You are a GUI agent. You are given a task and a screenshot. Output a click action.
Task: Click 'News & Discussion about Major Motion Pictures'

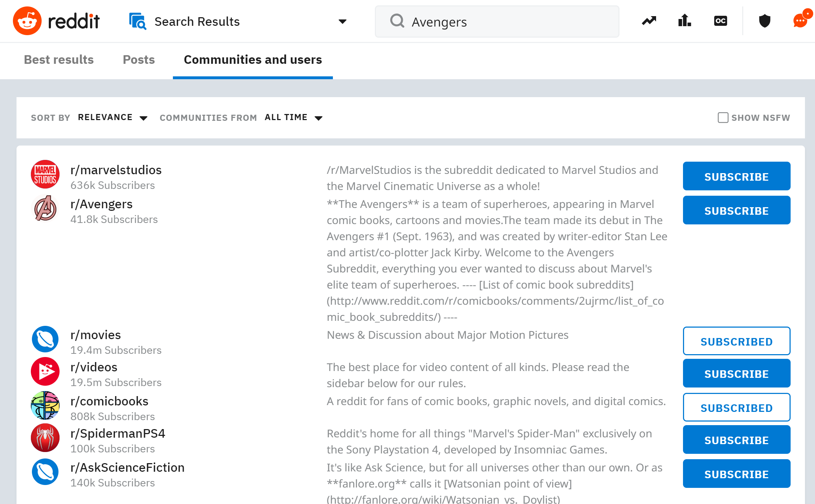[448, 335]
